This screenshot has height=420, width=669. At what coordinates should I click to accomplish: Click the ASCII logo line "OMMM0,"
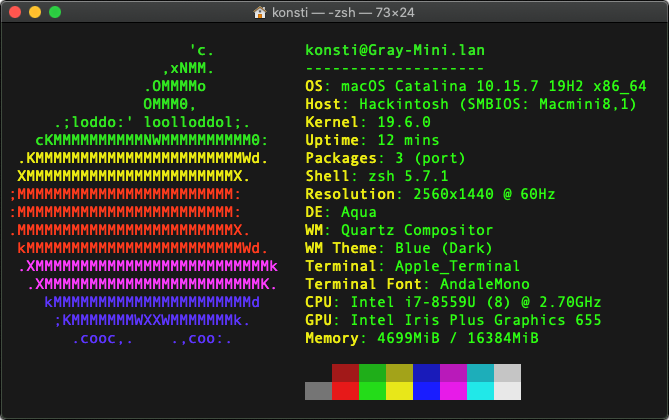[x=170, y=104]
